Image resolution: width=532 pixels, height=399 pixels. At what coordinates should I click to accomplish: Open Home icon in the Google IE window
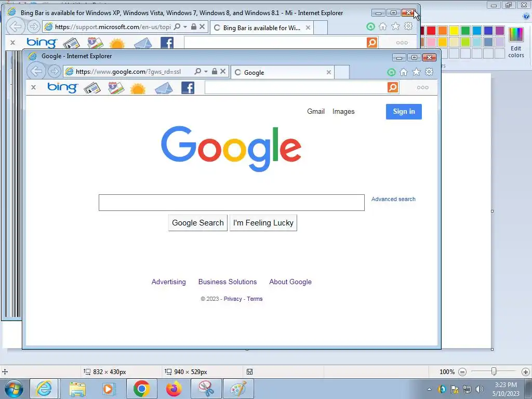click(x=404, y=72)
